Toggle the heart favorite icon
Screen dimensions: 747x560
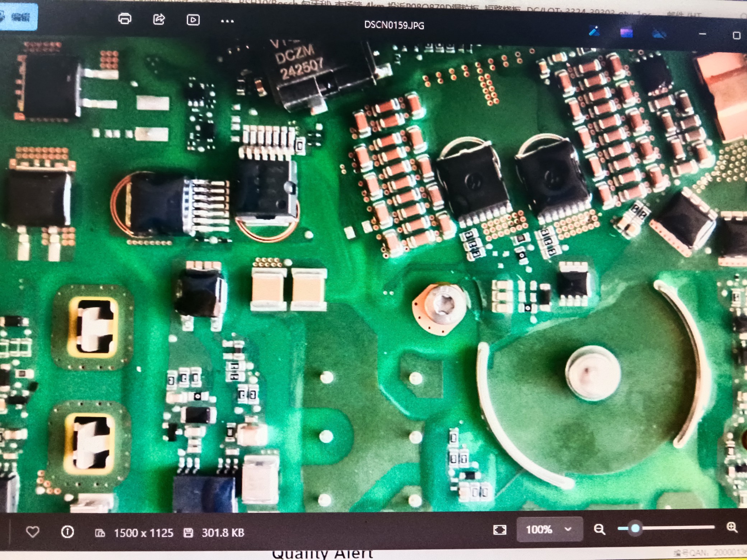pyautogui.click(x=33, y=532)
